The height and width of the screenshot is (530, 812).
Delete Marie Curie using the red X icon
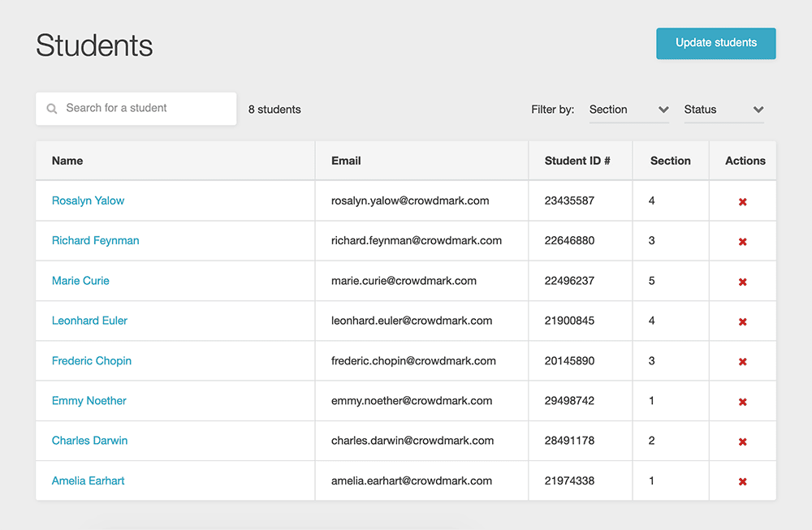point(742,282)
